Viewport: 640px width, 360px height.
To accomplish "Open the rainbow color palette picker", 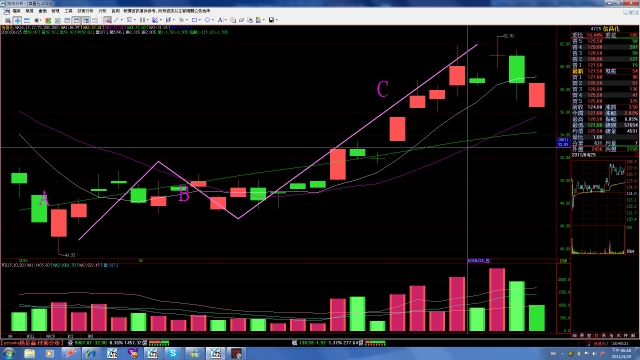I will 259,20.
